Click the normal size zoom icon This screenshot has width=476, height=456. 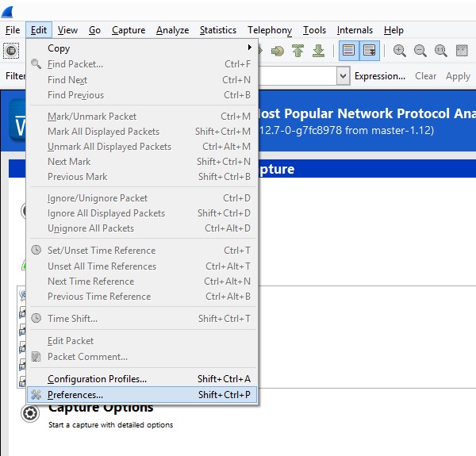pos(440,51)
